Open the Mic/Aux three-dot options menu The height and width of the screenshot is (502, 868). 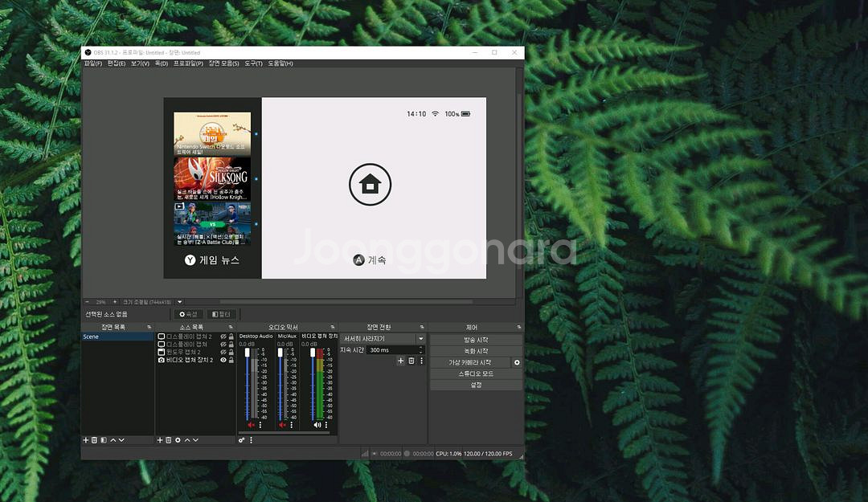291,424
